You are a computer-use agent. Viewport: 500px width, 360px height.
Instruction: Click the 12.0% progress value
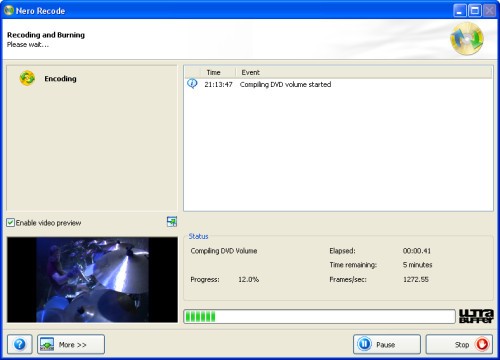point(249,279)
